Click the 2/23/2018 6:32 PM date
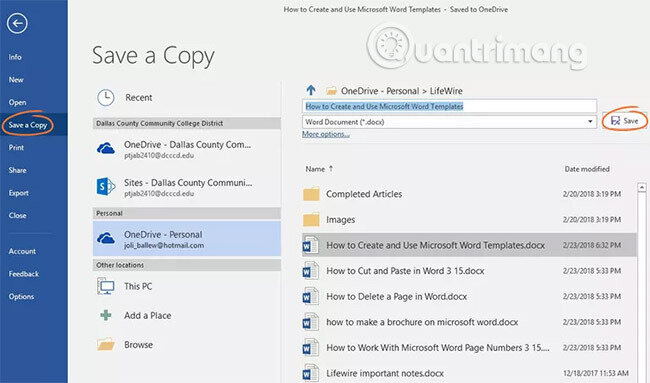Image resolution: width=650 pixels, height=383 pixels. click(592, 245)
